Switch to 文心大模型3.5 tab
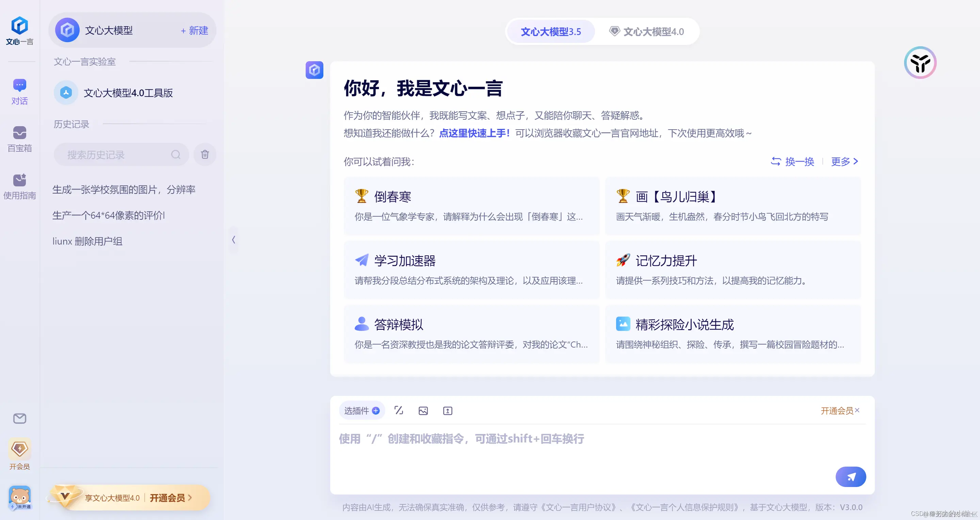Image resolution: width=980 pixels, height=520 pixels. 550,32
